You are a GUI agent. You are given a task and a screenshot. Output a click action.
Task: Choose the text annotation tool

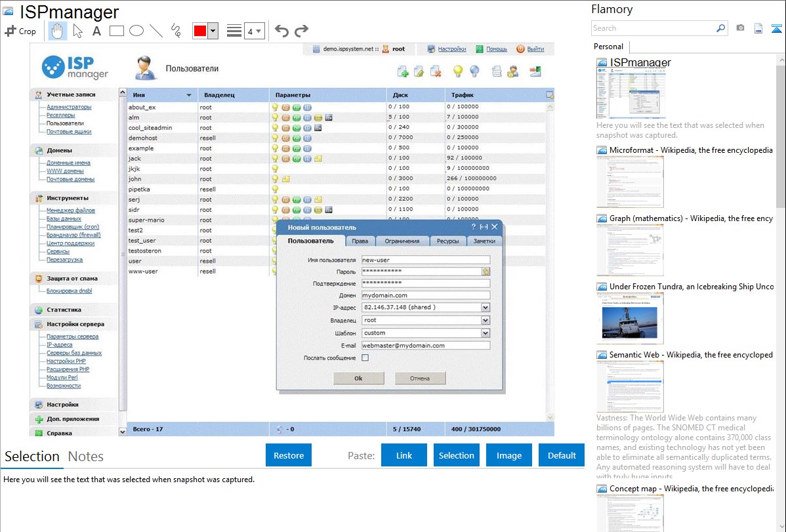[x=96, y=31]
